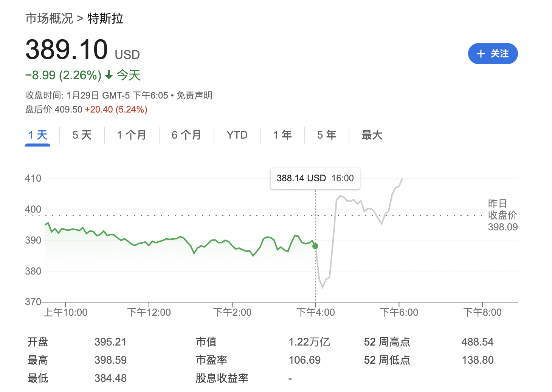Click the green down arrow beside 今天

pyautogui.click(x=109, y=75)
